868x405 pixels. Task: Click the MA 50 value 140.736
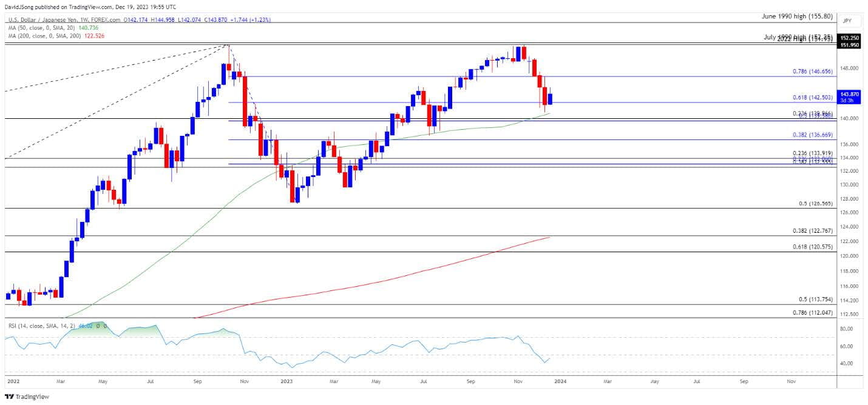(89, 27)
